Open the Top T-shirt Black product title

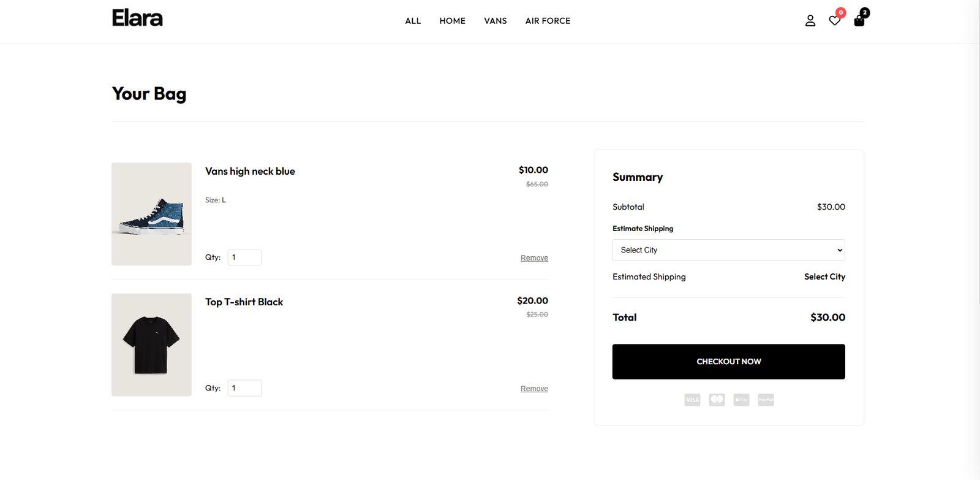(244, 302)
